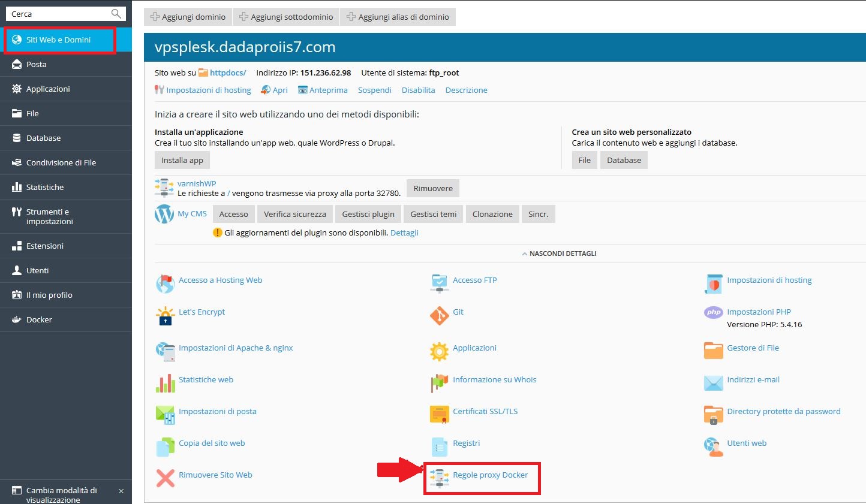Click the Indirizzi e-mail envelope icon
The image size is (866, 504).
(x=714, y=383)
